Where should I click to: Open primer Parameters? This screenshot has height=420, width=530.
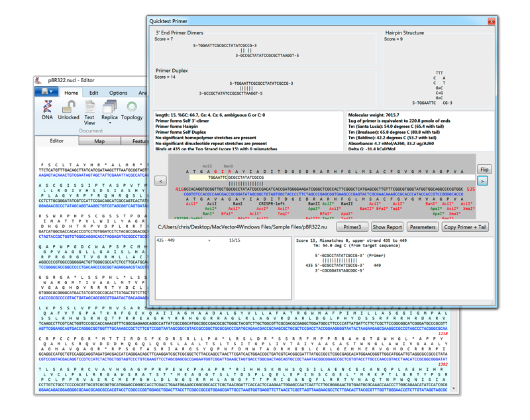423,227
